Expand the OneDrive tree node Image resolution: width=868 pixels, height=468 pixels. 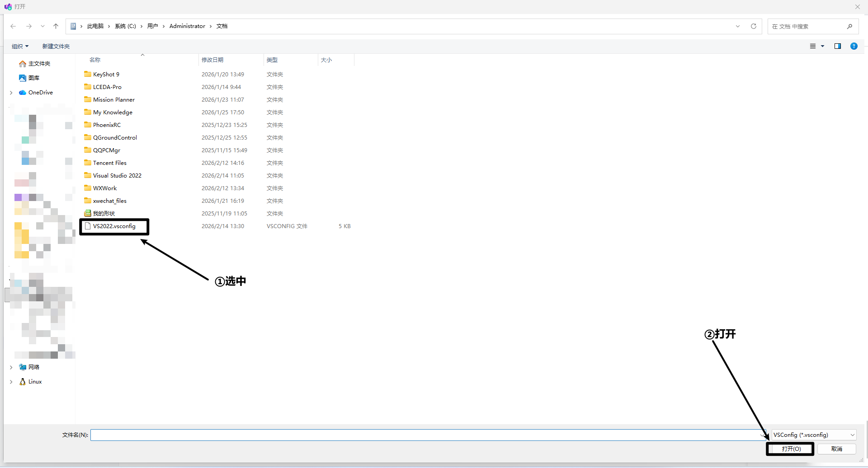point(11,93)
